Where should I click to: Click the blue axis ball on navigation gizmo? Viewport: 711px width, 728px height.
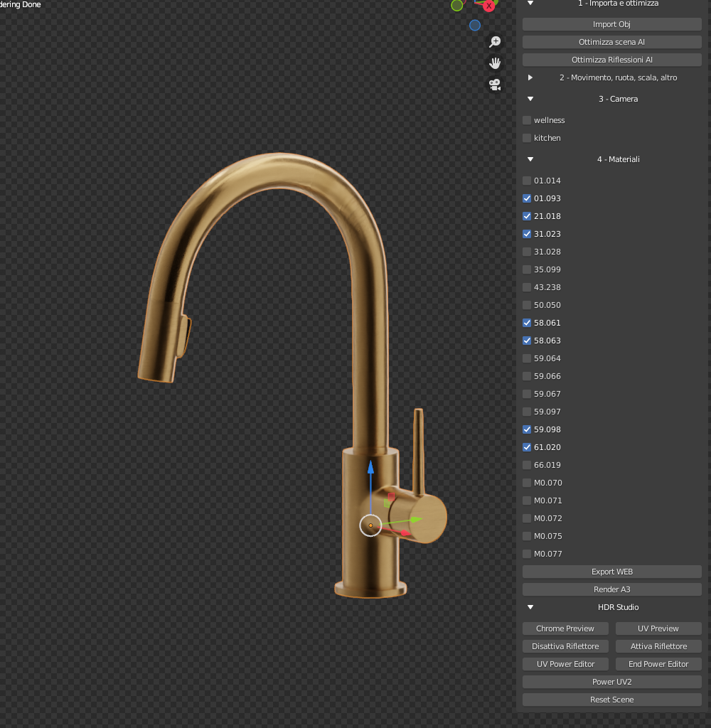pyautogui.click(x=474, y=25)
